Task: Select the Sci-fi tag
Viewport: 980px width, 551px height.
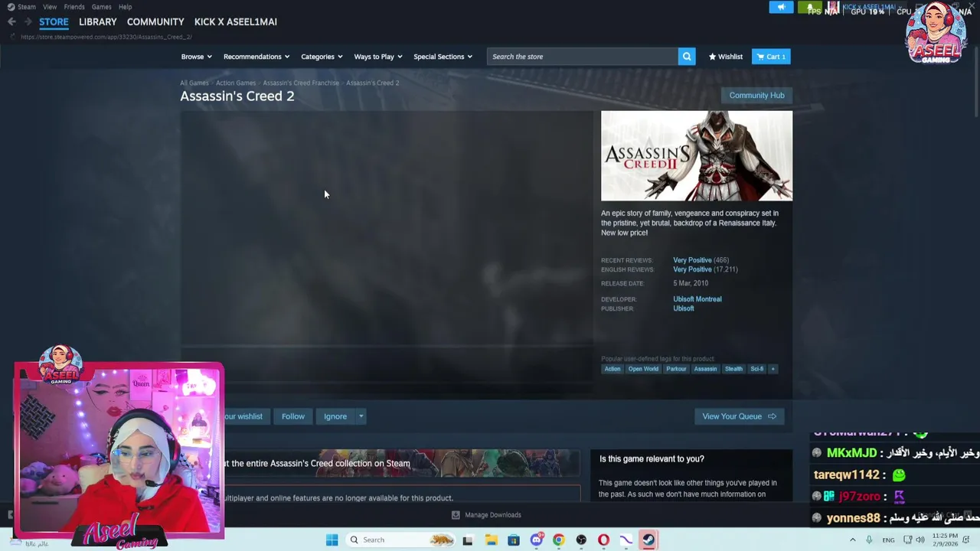Action: (x=756, y=369)
